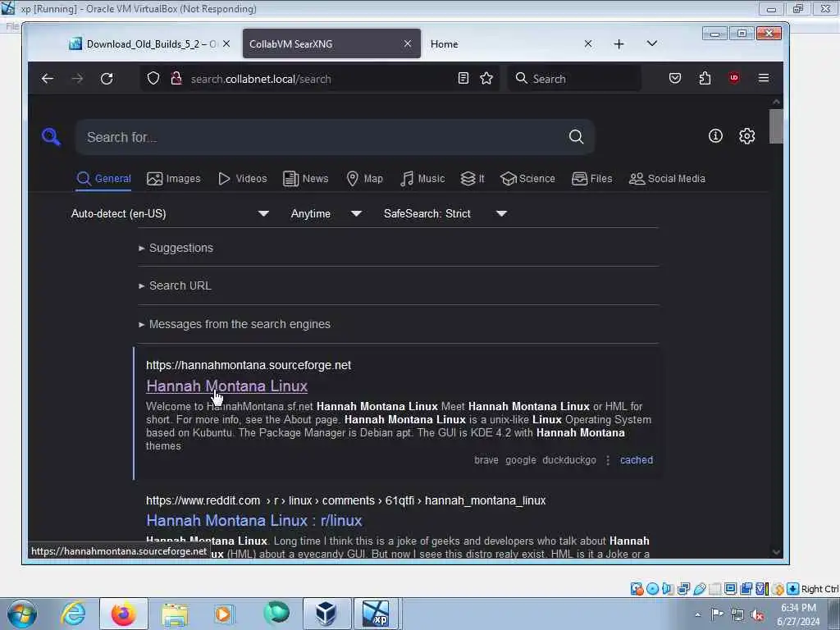Screen dimensions: 840x630
Task: Open the Auto-detect (en-US) language dropdown
Action: [x=170, y=213]
